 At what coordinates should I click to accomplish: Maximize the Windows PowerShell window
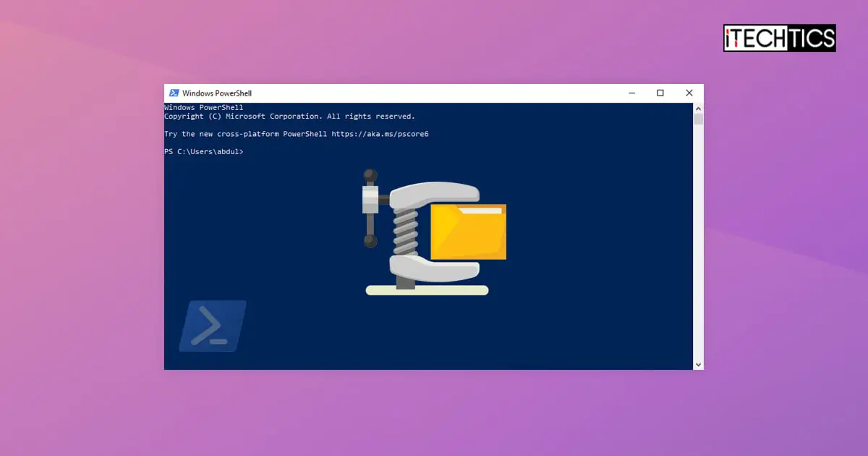[660, 93]
